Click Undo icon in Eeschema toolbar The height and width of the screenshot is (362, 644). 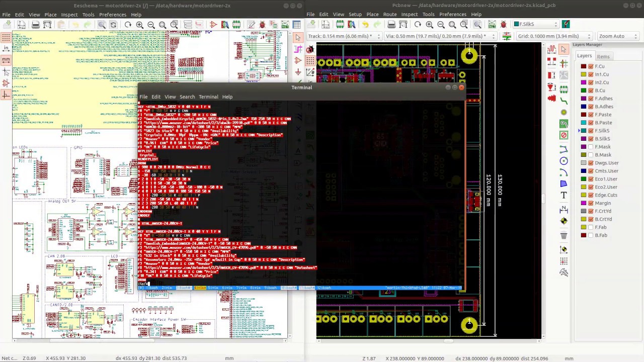pyautogui.click(x=75, y=25)
